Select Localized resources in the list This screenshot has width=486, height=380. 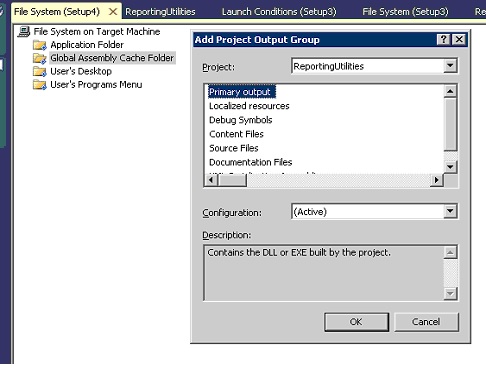(x=249, y=106)
